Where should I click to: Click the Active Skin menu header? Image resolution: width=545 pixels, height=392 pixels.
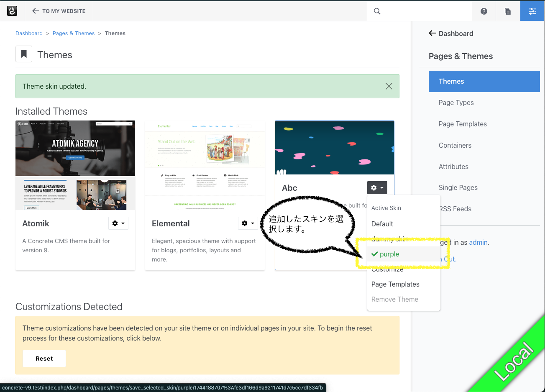tap(386, 208)
